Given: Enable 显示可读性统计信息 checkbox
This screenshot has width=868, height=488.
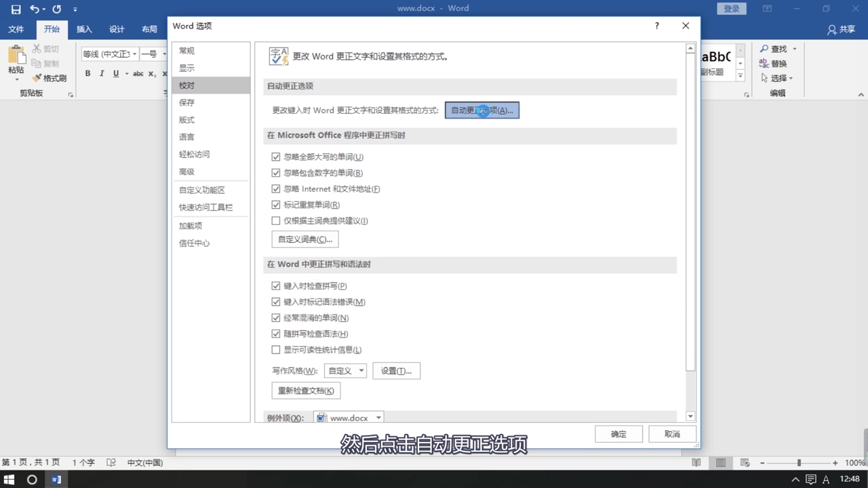Looking at the screenshot, I should (276, 350).
